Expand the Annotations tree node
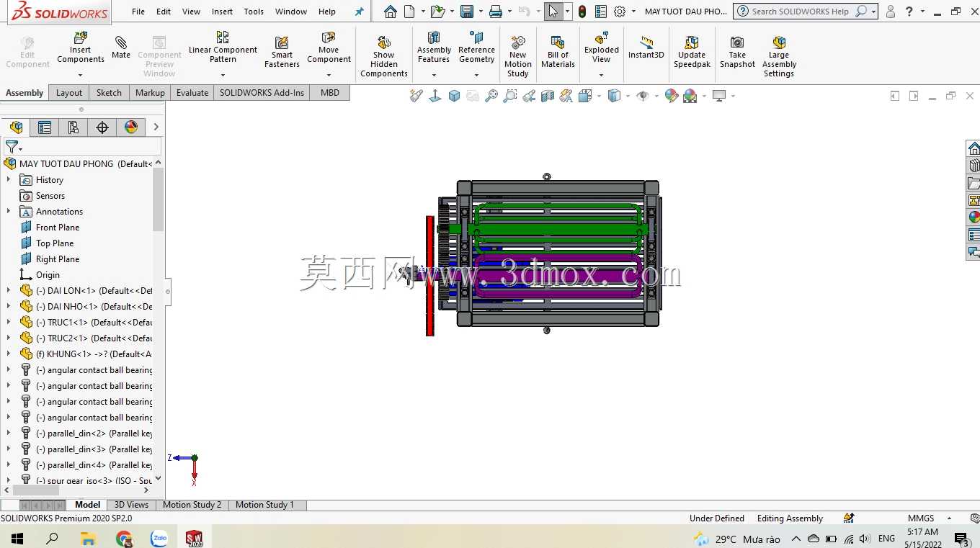This screenshot has height=548, width=980. pyautogui.click(x=9, y=211)
